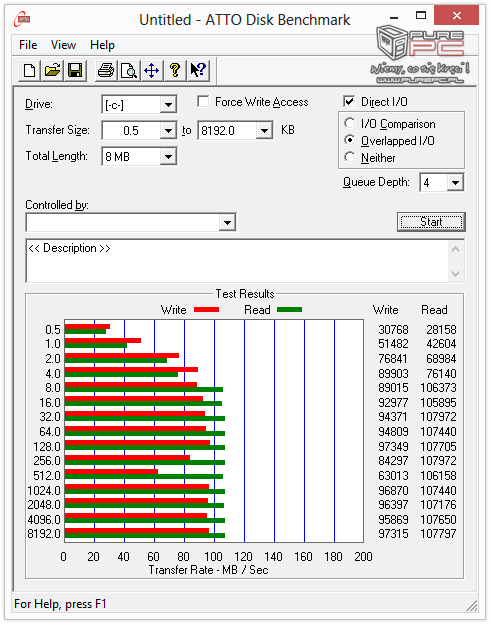The height and width of the screenshot is (624, 490).
Task: Open the Help menu
Action: pyautogui.click(x=102, y=45)
